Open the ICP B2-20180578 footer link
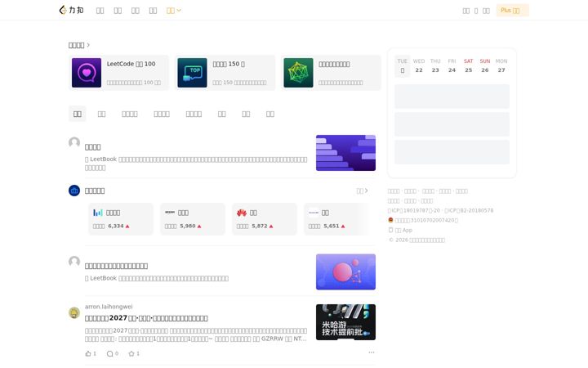Screen dimensions: 588x368 pyautogui.click(x=469, y=210)
